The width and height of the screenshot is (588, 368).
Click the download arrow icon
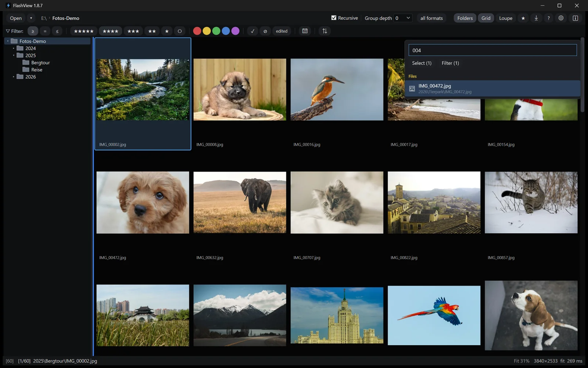pyautogui.click(x=536, y=18)
